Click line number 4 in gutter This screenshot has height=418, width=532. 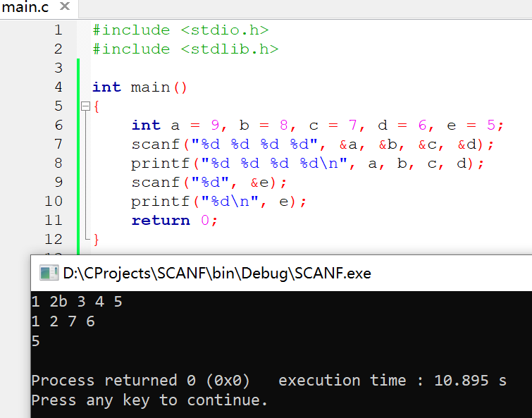(58, 87)
